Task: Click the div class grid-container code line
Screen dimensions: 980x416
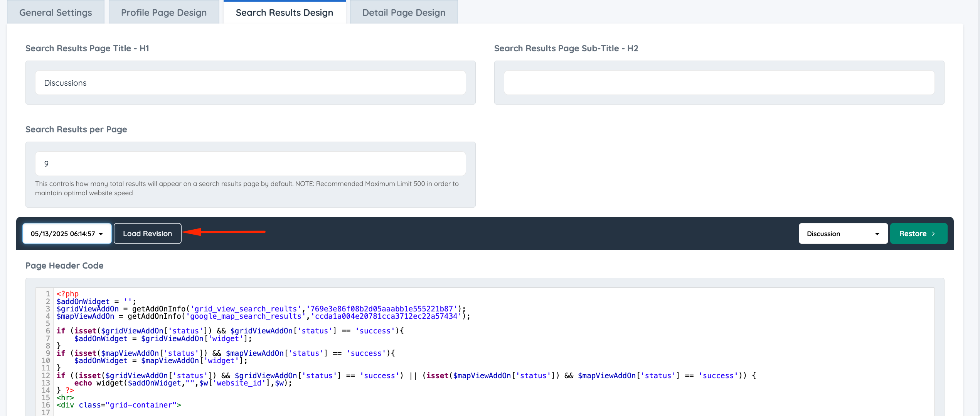Action: pos(119,405)
